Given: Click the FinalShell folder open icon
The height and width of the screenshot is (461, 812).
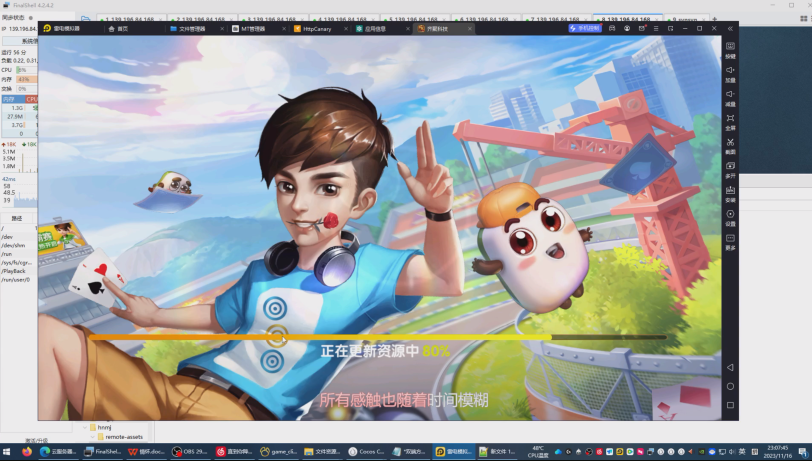Looking at the screenshot, I should [x=85, y=19].
